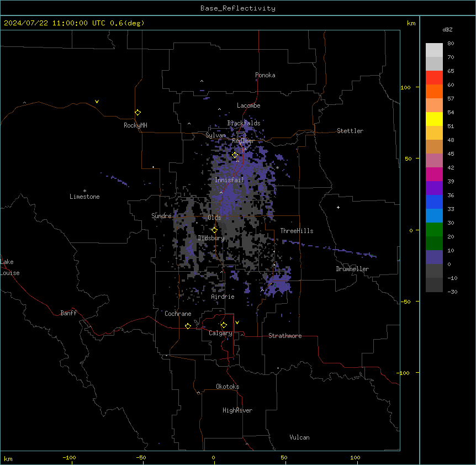Click the HighRiver city label
This screenshot has width=476, height=465.
(237, 410)
